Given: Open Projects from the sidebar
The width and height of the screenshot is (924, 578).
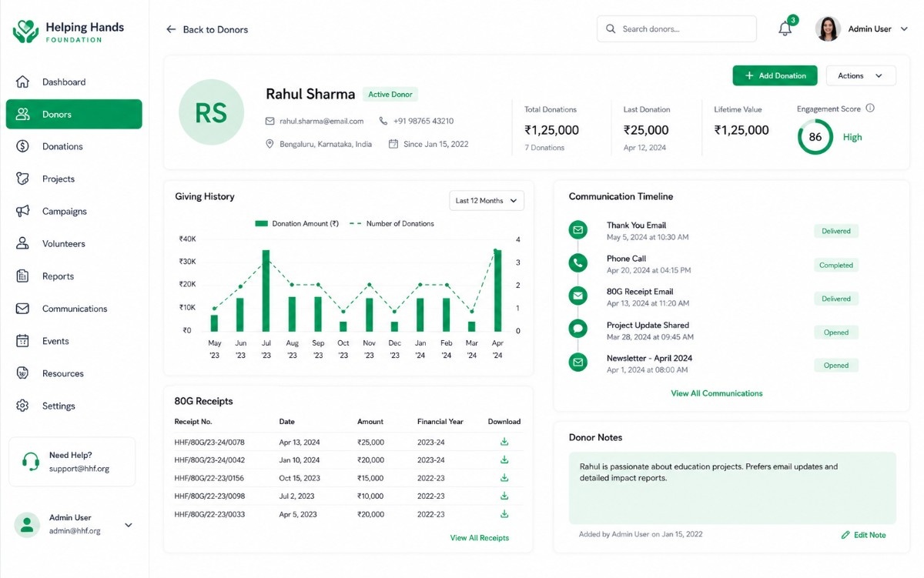Looking at the screenshot, I should (74, 179).
